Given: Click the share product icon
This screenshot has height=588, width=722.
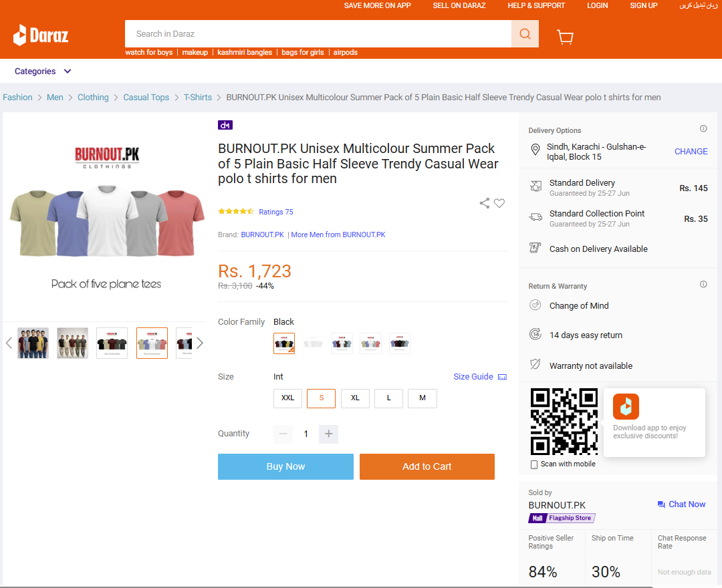Looking at the screenshot, I should (485, 203).
